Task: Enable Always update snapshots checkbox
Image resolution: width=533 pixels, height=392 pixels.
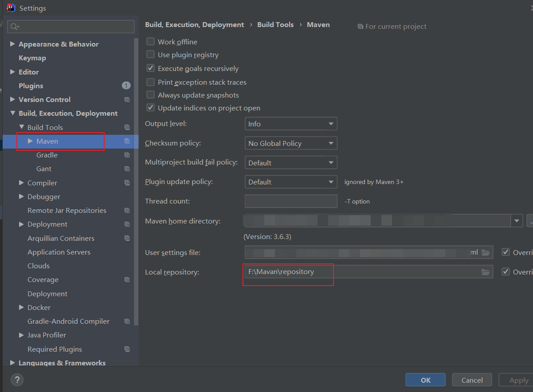Action: (x=151, y=95)
